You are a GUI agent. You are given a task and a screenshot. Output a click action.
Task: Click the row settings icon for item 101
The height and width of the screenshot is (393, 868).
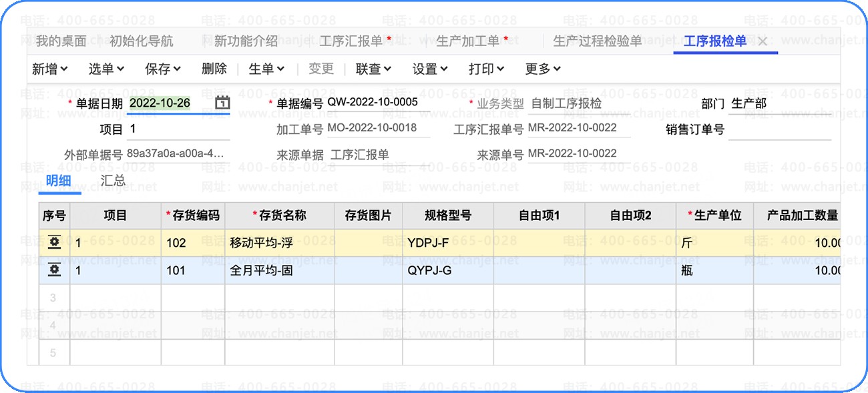54,270
